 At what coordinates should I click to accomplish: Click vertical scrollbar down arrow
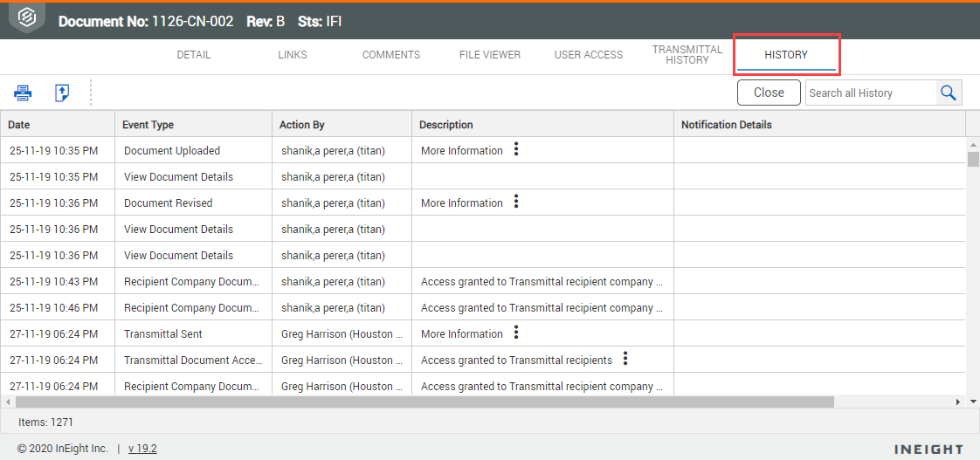[973, 402]
